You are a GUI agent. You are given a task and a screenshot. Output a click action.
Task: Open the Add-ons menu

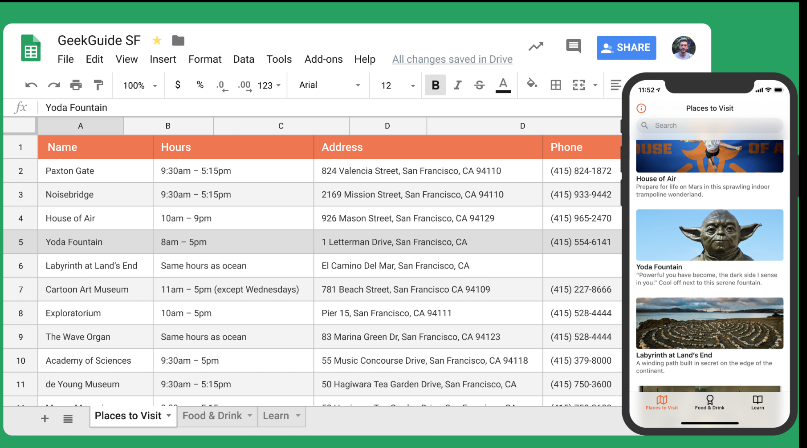click(323, 59)
